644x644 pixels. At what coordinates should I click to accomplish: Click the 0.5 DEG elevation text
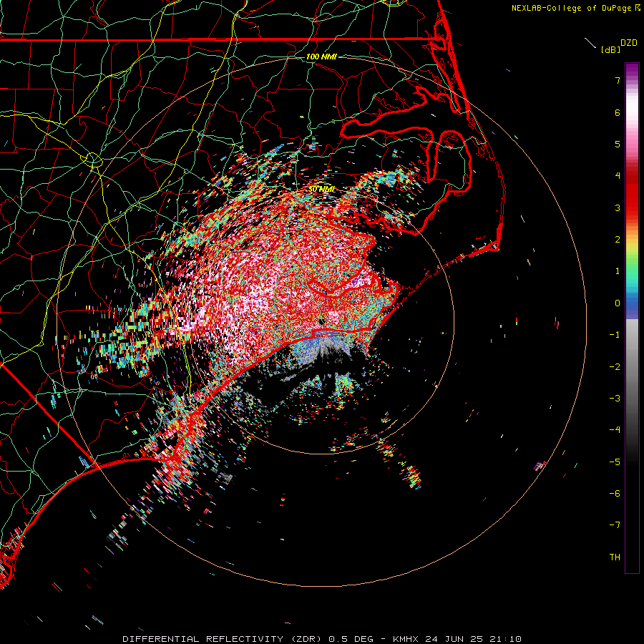[x=351, y=639]
